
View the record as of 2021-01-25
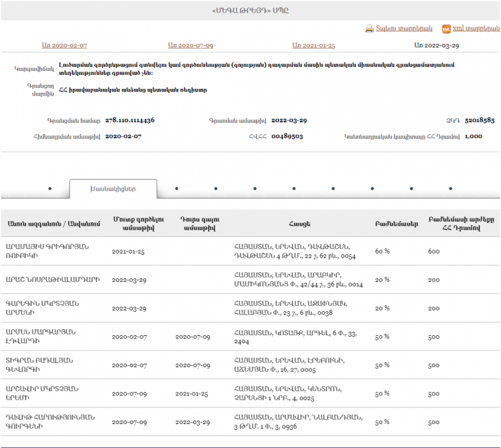[314, 45]
